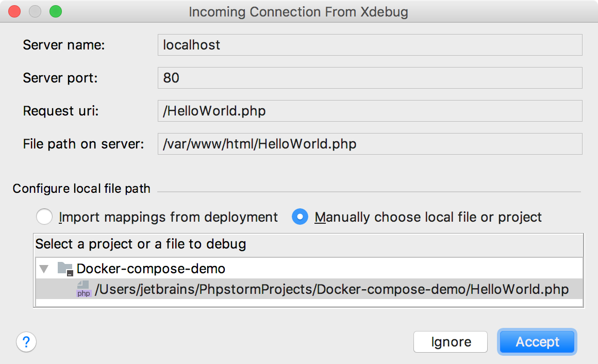Click the 'Incoming Connection From Xdebug' title bar
This screenshot has height=364, width=598.
coord(298,11)
